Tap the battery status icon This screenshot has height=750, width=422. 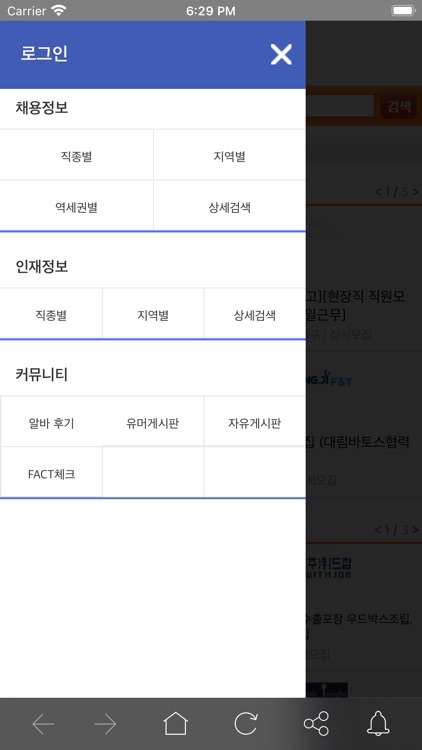point(403,11)
